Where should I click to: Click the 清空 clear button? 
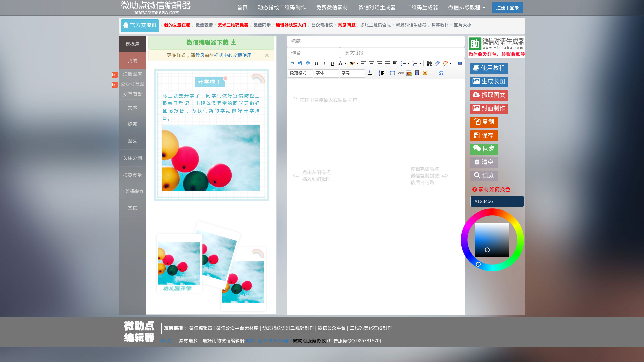pyautogui.click(x=484, y=162)
